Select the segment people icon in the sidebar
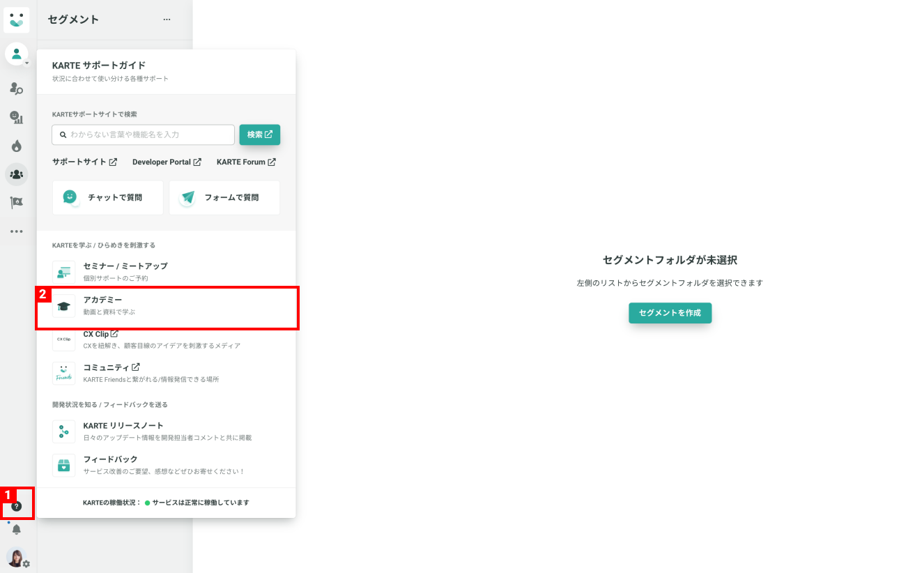The image size is (924, 573). pos(17,174)
